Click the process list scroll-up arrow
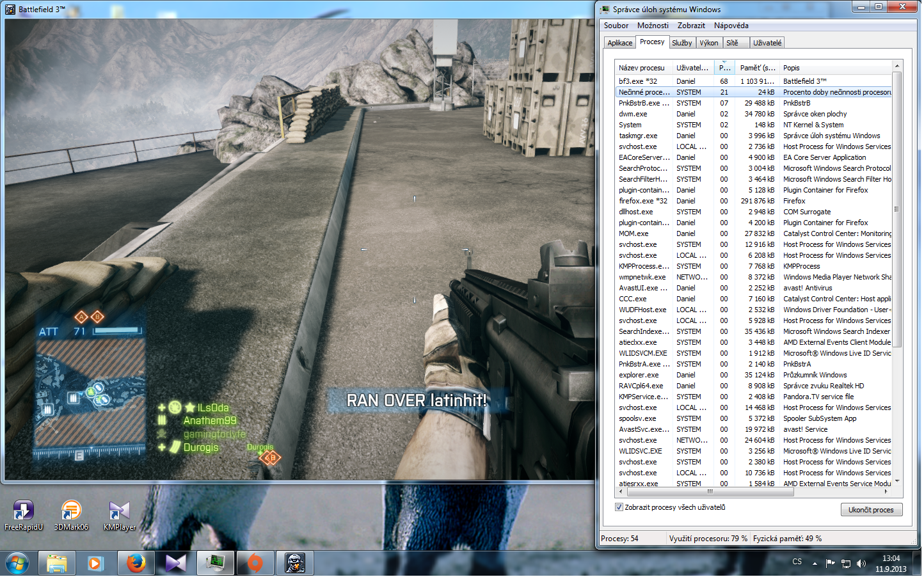This screenshot has height=577, width=924. click(x=896, y=66)
